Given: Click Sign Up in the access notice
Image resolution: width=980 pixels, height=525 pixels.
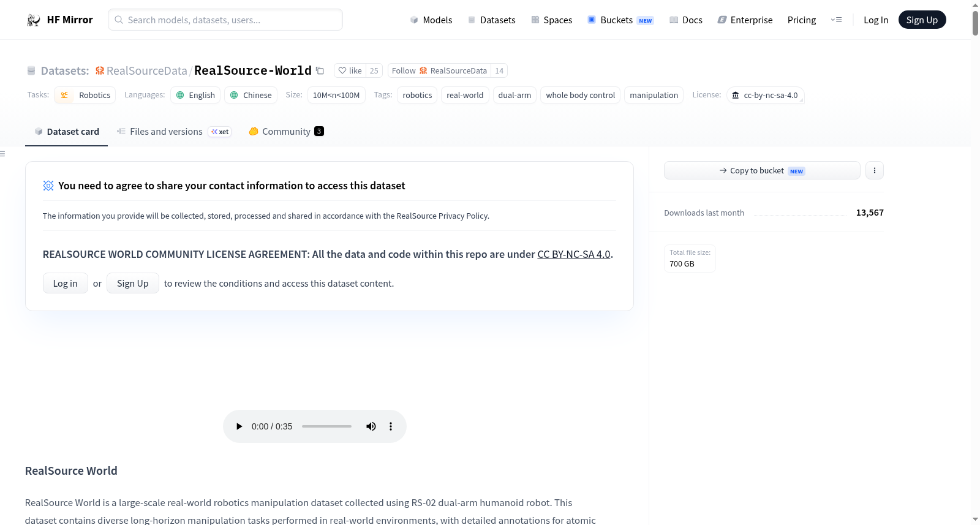Looking at the screenshot, I should 133,283.
